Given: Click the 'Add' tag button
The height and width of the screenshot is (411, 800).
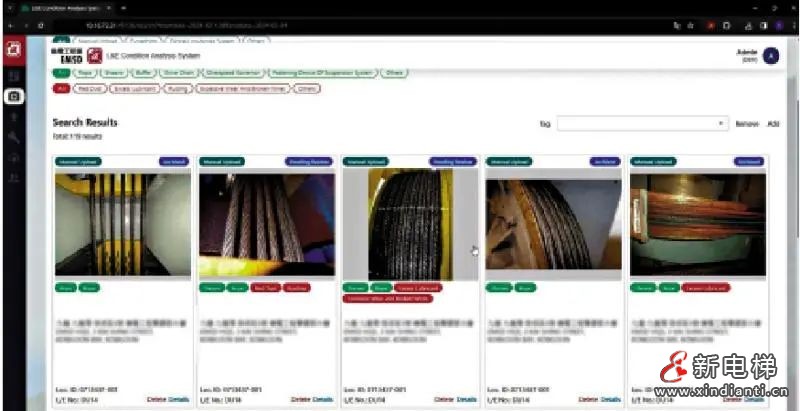Looking at the screenshot, I should (x=773, y=123).
